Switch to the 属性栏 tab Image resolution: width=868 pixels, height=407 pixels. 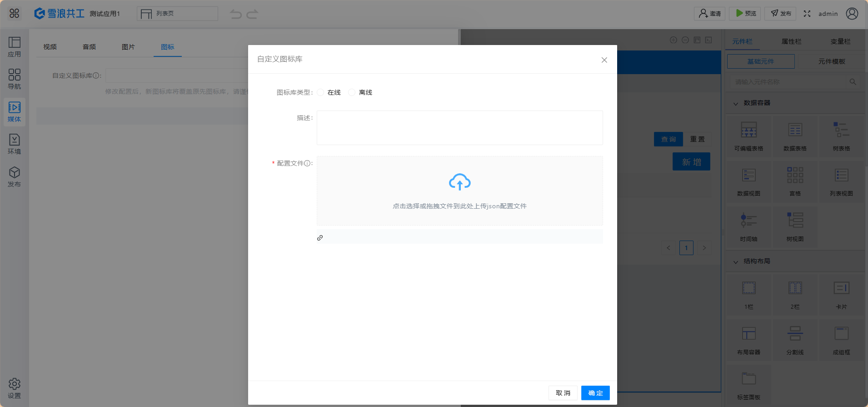pyautogui.click(x=791, y=41)
